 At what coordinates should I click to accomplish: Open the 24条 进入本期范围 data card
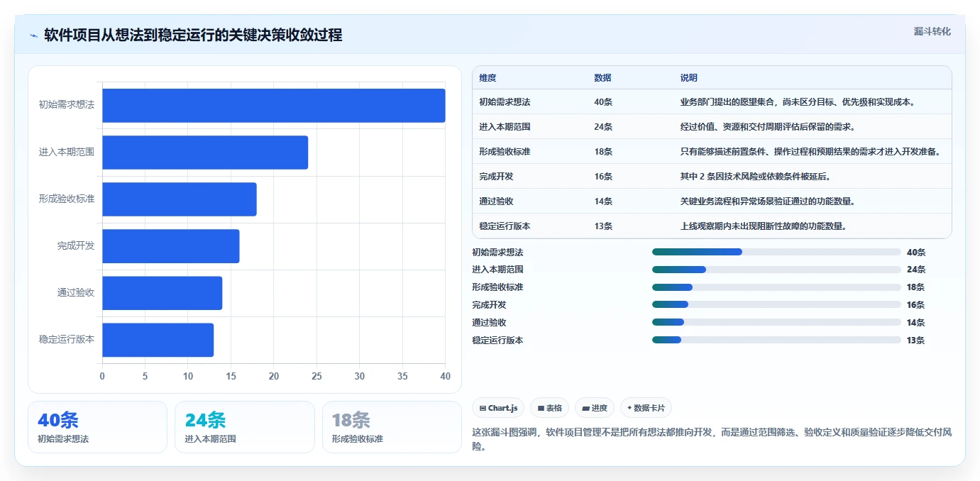245,427
